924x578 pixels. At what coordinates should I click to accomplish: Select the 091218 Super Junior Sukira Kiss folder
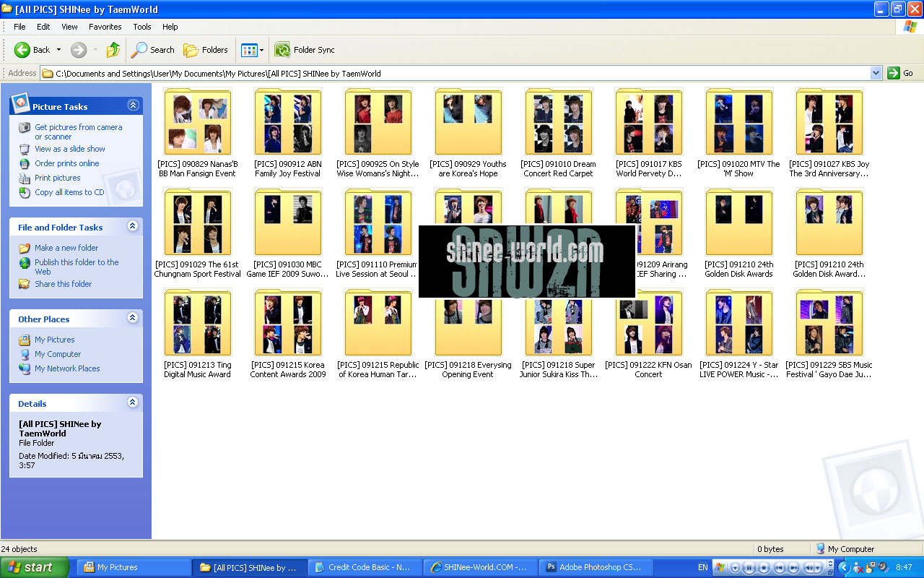558,335
